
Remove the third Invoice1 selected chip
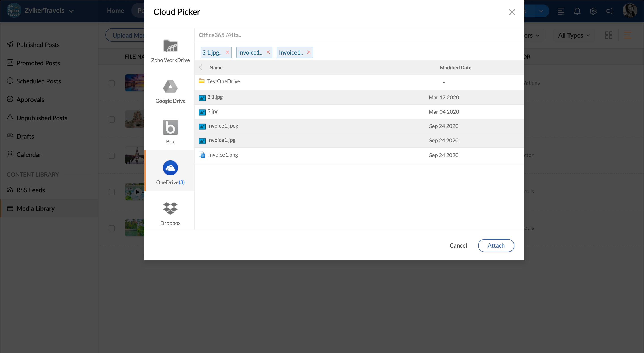pos(309,52)
